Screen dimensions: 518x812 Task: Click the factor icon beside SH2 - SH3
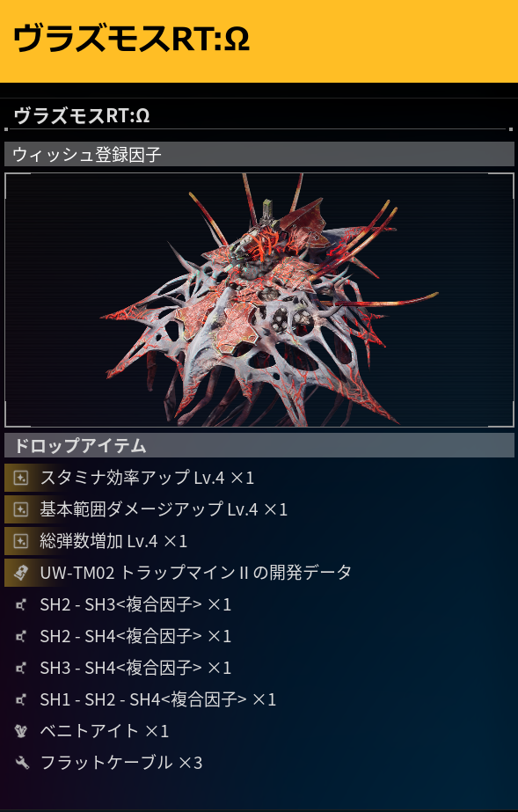pos(21,604)
